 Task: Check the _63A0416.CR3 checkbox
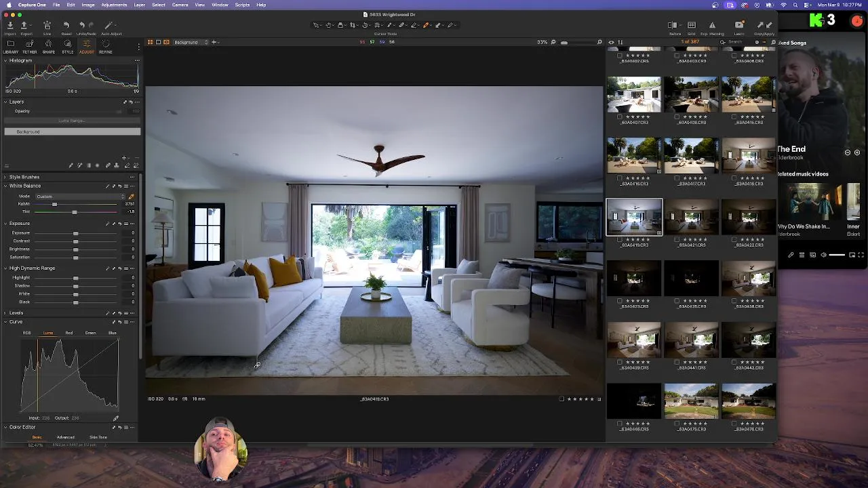[x=620, y=178]
